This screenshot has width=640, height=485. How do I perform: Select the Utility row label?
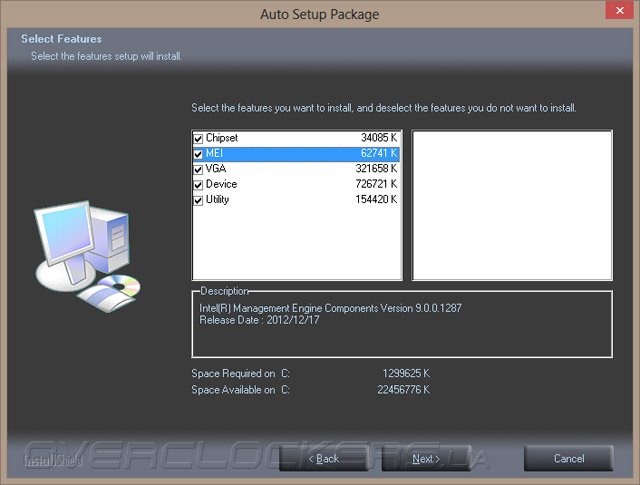tap(217, 200)
